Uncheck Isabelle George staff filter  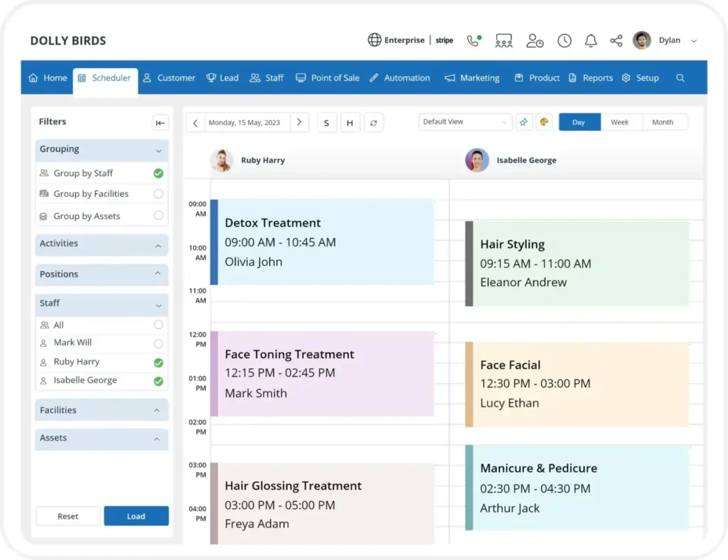coord(158,381)
